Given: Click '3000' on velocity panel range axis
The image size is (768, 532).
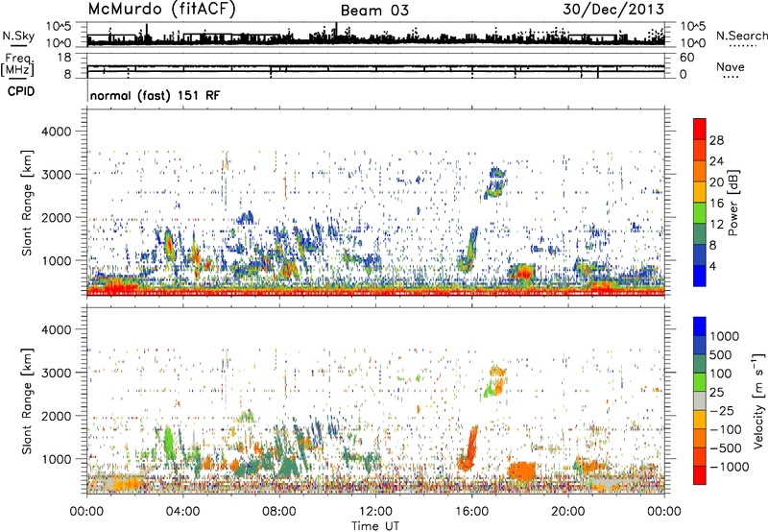Looking at the screenshot, I should [x=57, y=373].
